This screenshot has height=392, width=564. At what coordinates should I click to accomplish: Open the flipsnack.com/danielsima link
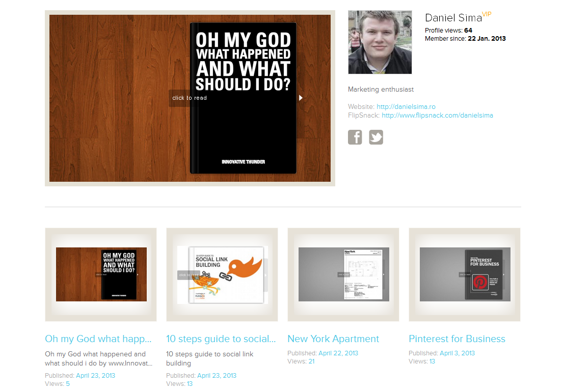pyautogui.click(x=437, y=116)
